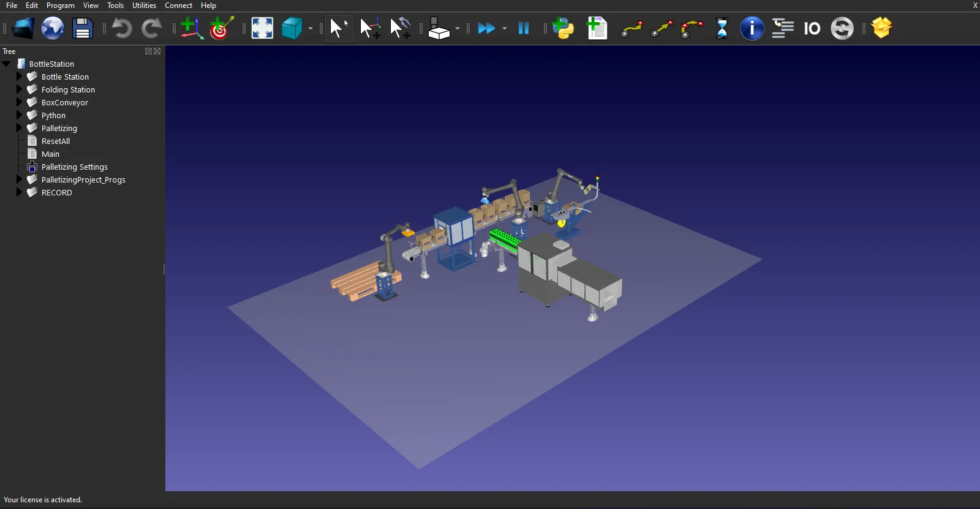Expand the Palletizing folder in the tree
The height and width of the screenshot is (509, 980).
pyautogui.click(x=19, y=128)
